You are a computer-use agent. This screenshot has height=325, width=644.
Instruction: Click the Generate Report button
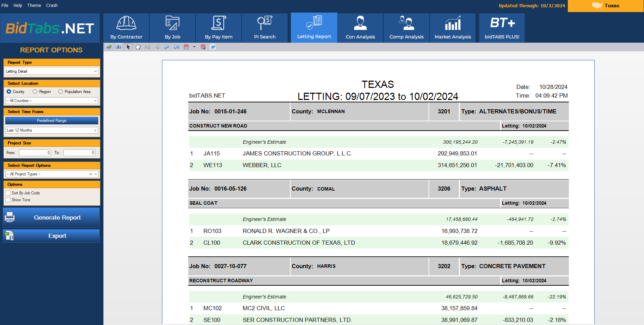click(51, 217)
